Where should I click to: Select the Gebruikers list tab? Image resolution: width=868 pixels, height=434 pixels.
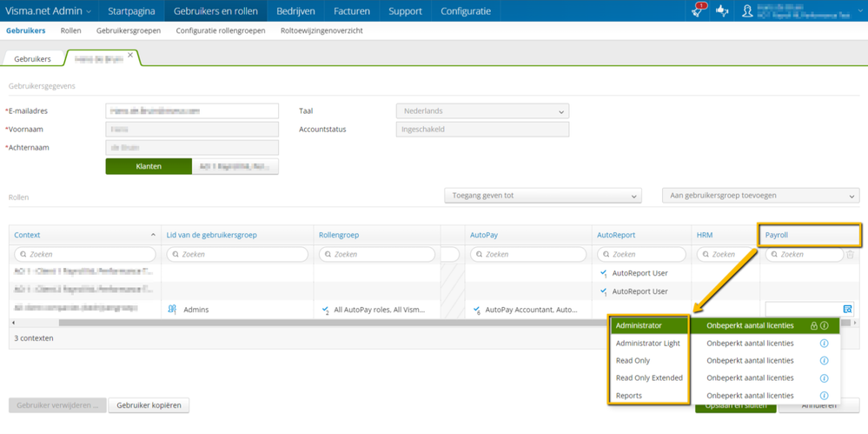33,58
